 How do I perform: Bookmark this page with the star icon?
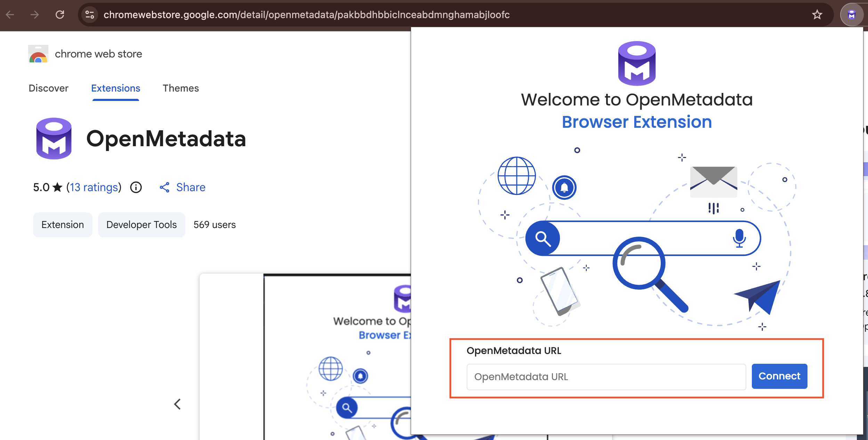(817, 15)
